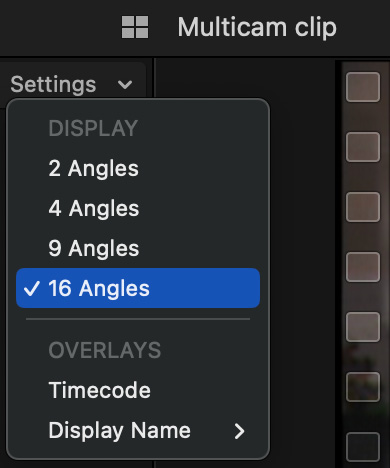Click second filmstrip perforation square
Image resolution: width=390 pixels, height=468 pixels.
(363, 147)
